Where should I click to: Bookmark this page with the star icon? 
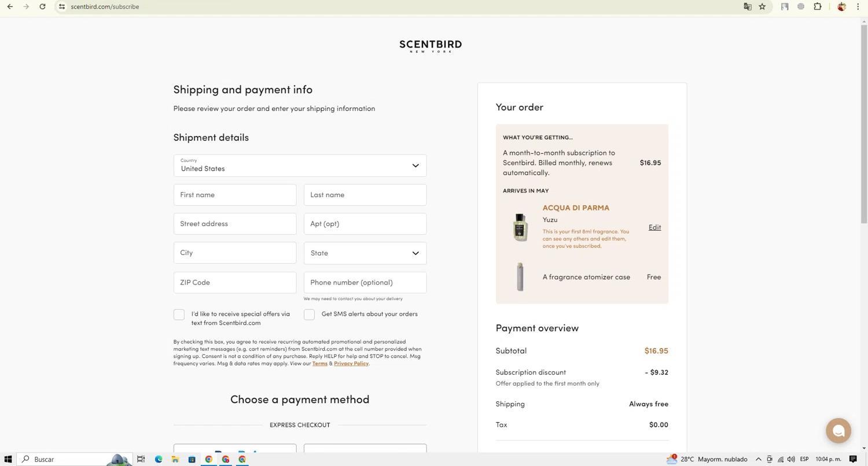pos(762,6)
